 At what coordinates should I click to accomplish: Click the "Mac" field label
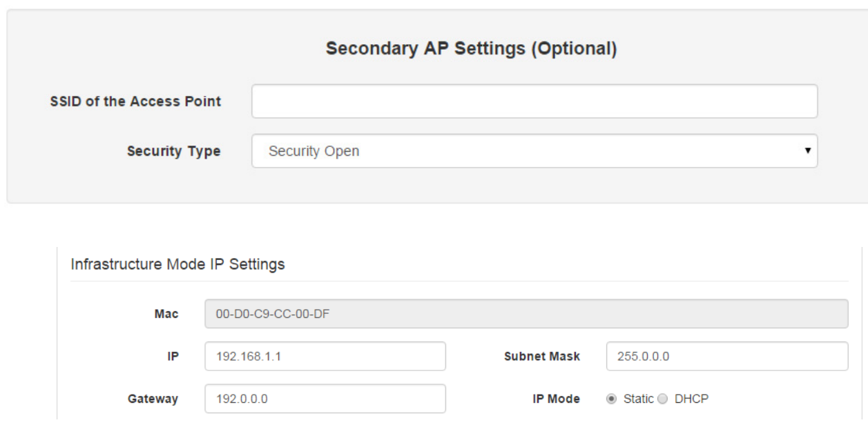click(166, 314)
